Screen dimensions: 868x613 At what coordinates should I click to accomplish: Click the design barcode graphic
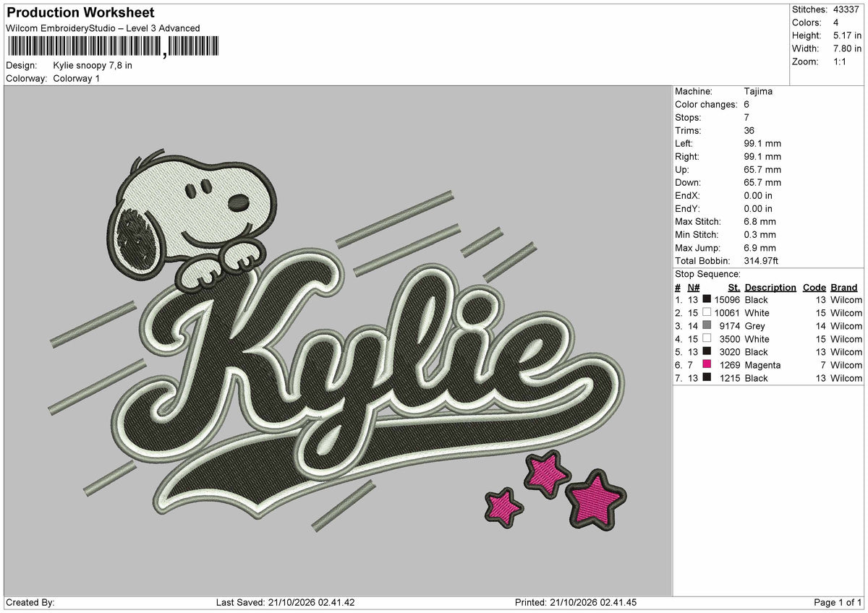pos(112,47)
